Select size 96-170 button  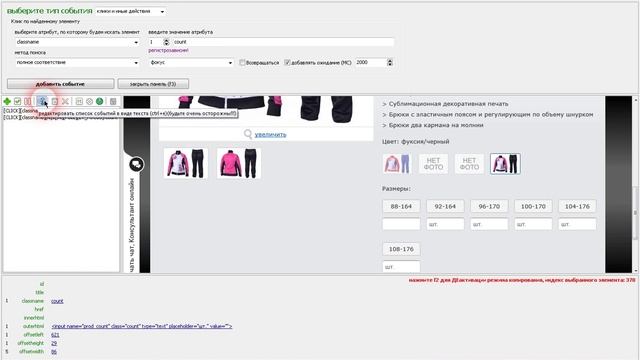coord(489,206)
